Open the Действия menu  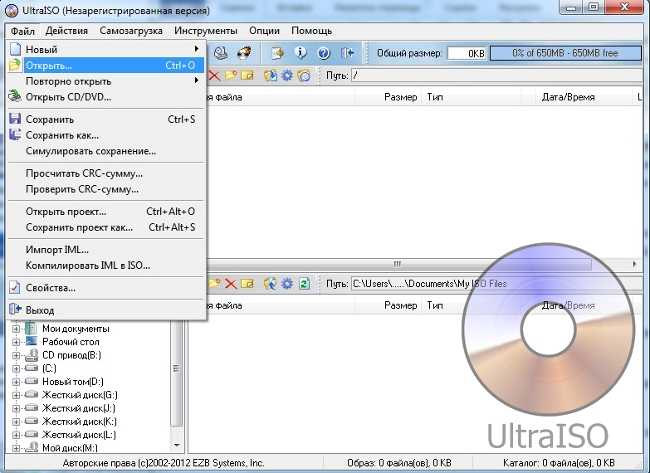67,31
